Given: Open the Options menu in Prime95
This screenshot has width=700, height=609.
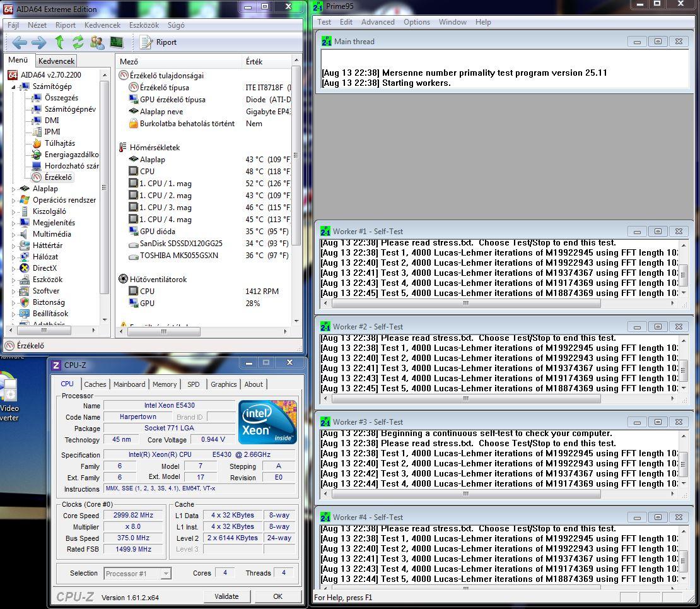Looking at the screenshot, I should click(x=416, y=22).
